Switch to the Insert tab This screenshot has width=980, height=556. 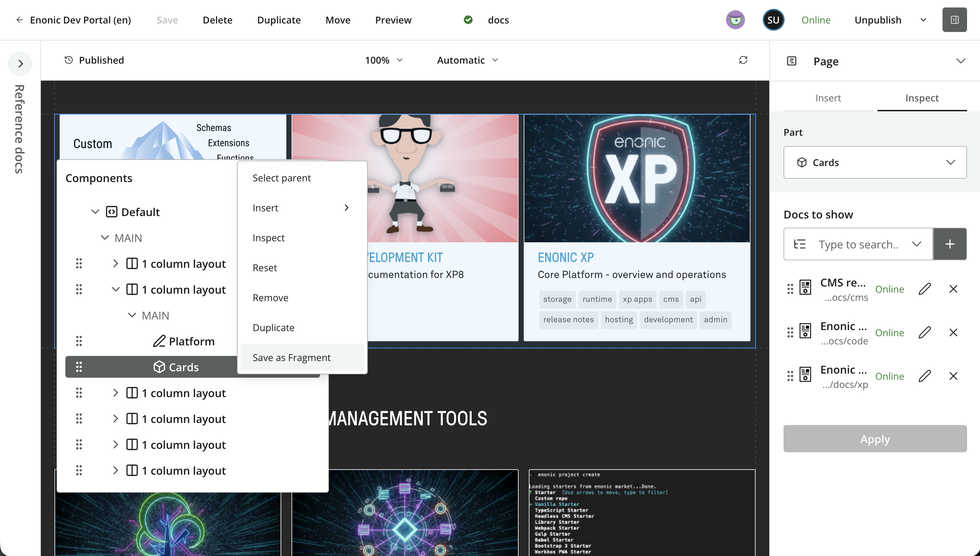tap(828, 98)
